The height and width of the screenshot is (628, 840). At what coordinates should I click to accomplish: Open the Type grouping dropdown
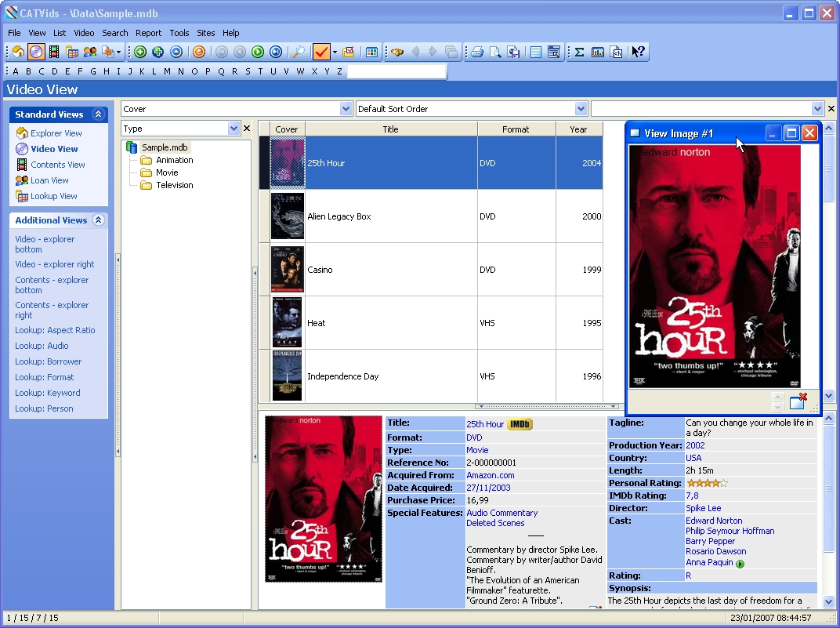tap(234, 129)
